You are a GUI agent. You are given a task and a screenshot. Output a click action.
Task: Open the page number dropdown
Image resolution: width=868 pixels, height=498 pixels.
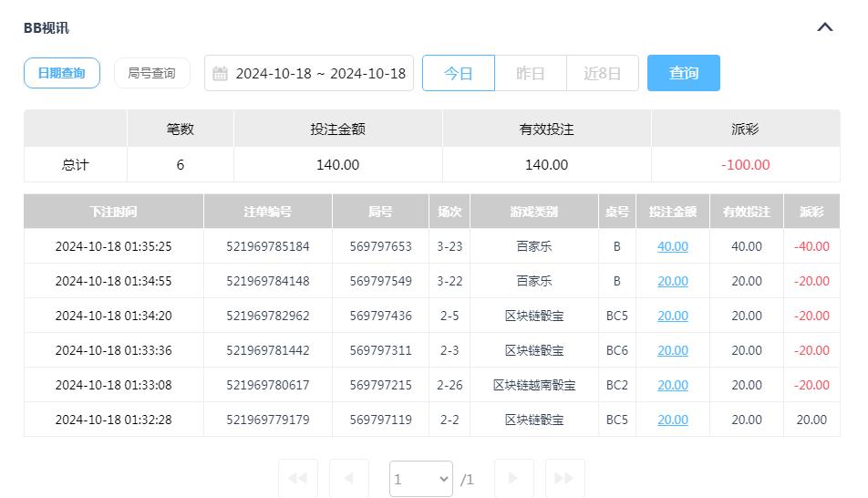[420, 478]
